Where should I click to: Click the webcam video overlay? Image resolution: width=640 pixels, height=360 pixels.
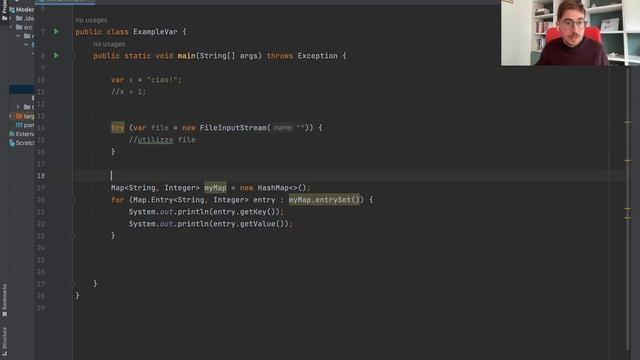click(570, 33)
